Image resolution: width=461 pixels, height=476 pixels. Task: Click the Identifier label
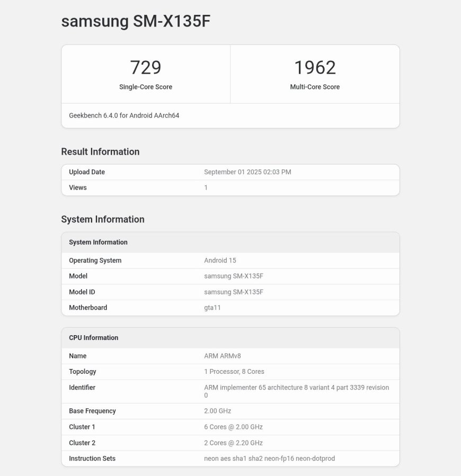[x=82, y=388]
